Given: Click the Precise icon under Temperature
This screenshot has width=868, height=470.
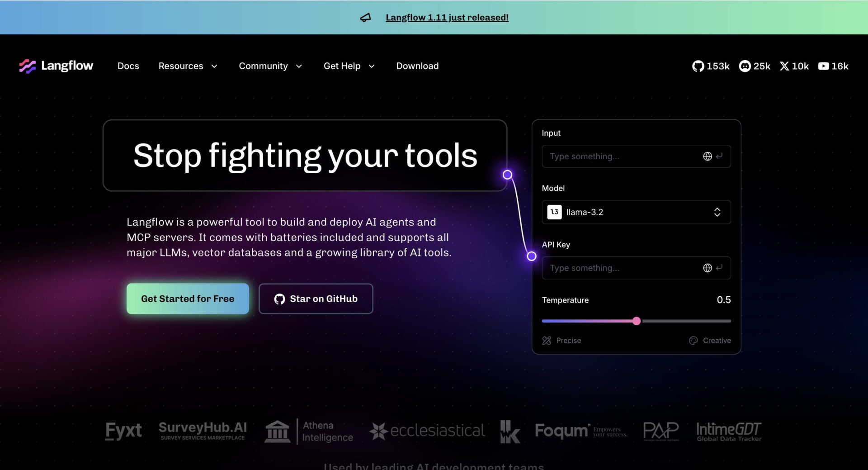Looking at the screenshot, I should (x=547, y=341).
